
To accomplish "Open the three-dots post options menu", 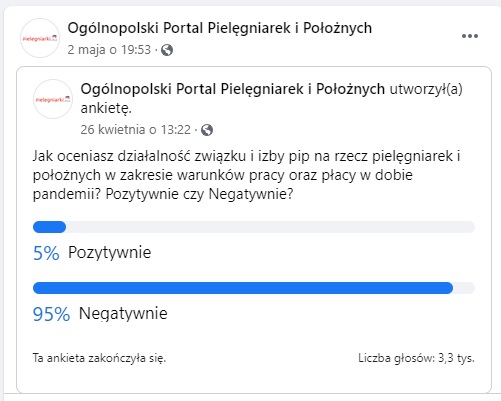I will pyautogui.click(x=470, y=36).
